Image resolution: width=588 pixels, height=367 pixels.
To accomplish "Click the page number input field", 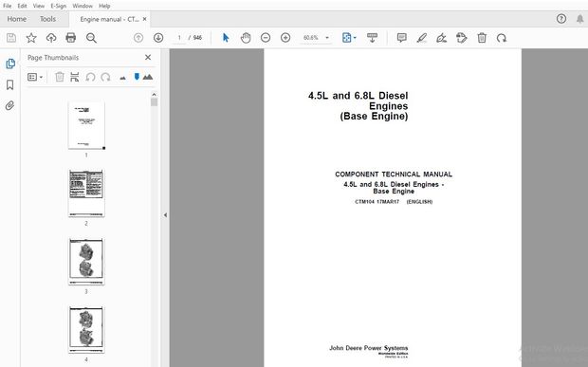I will pos(179,38).
